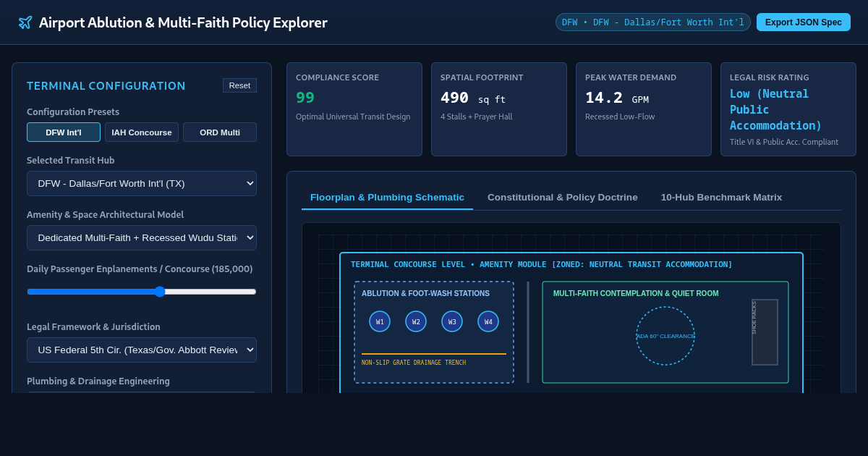The width and height of the screenshot is (868, 456).
Task: Open the 10-Hub Benchmark Matrix tab
Action: coord(721,198)
